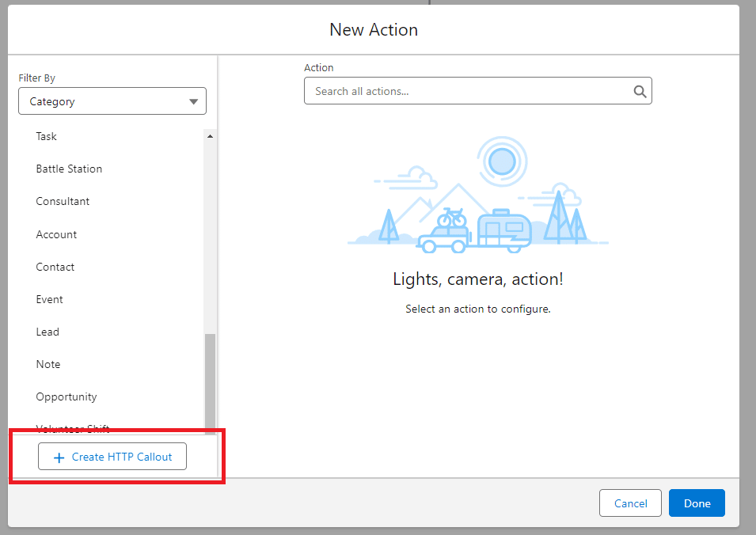
Task: Click the Category dropdown arrow
Action: click(194, 102)
